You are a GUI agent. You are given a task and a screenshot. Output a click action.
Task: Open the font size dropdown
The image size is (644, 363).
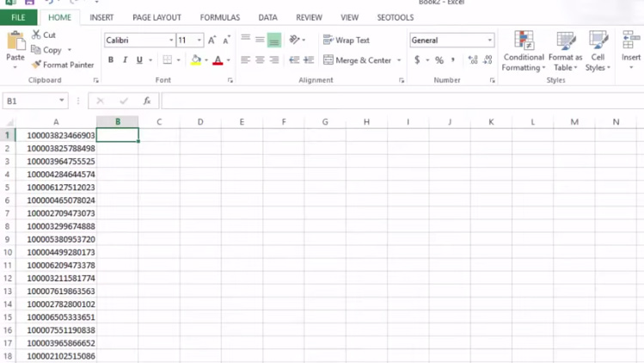click(199, 40)
